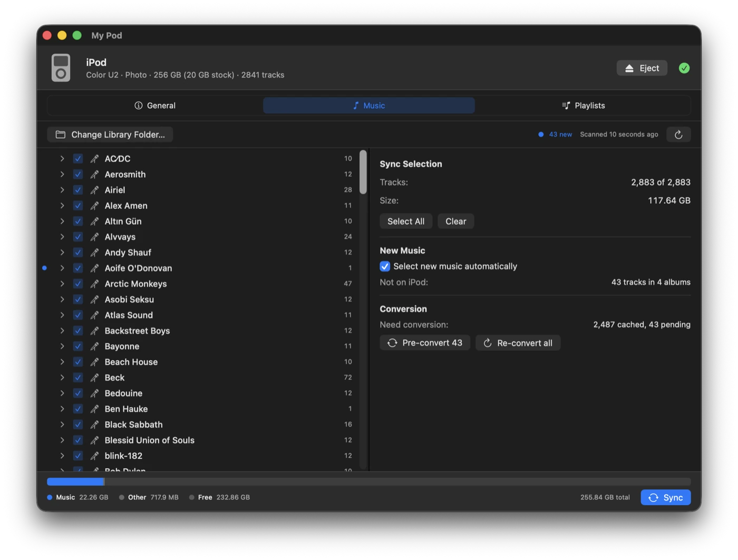Expand the Asobi Seksu artist row
Screen dimensions: 738x560
coord(62,300)
